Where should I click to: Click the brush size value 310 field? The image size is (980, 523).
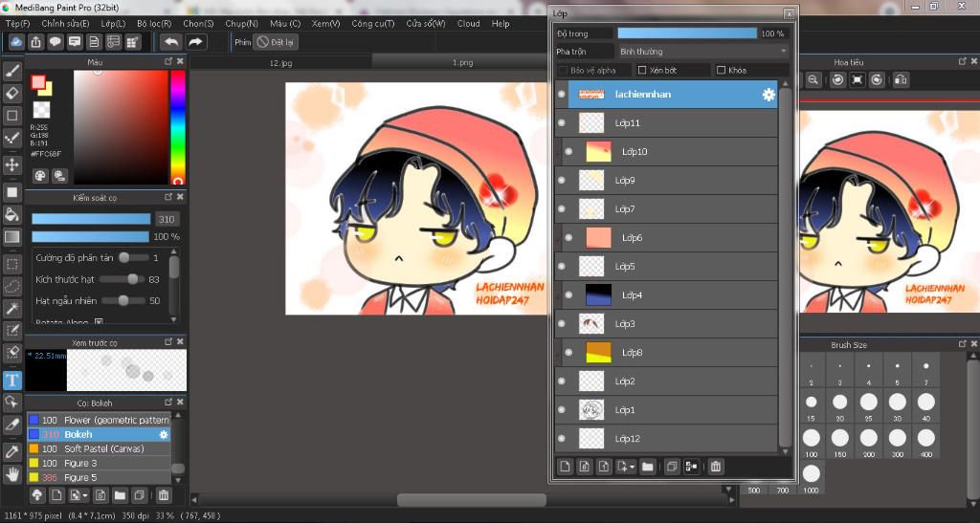click(x=167, y=219)
